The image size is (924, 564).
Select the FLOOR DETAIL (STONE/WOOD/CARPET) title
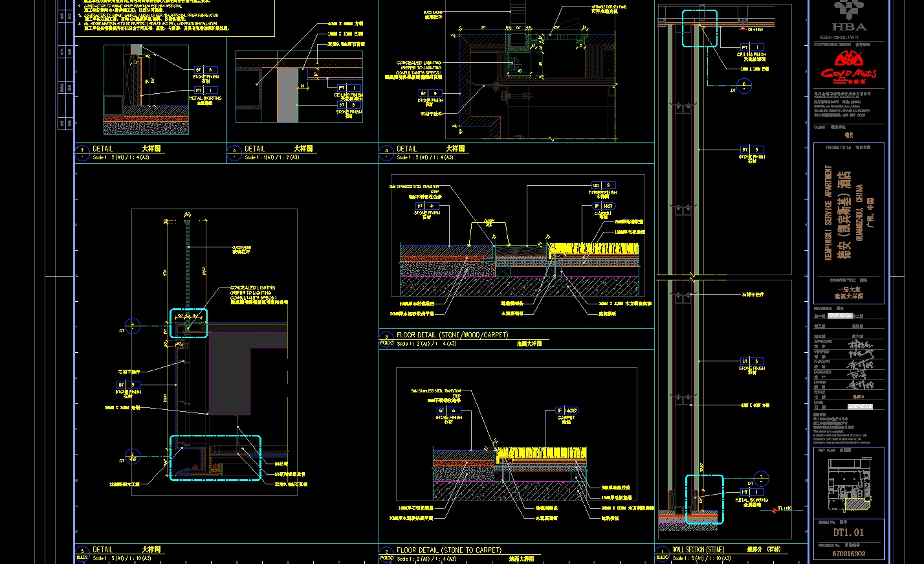tap(452, 335)
